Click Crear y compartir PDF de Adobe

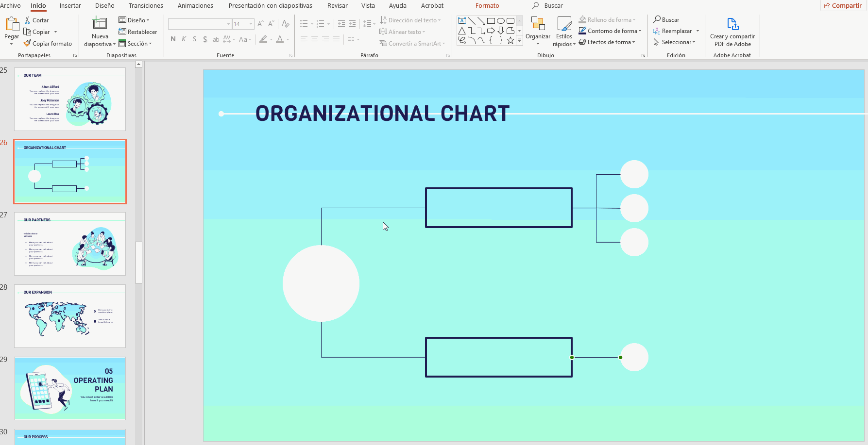coord(732,32)
